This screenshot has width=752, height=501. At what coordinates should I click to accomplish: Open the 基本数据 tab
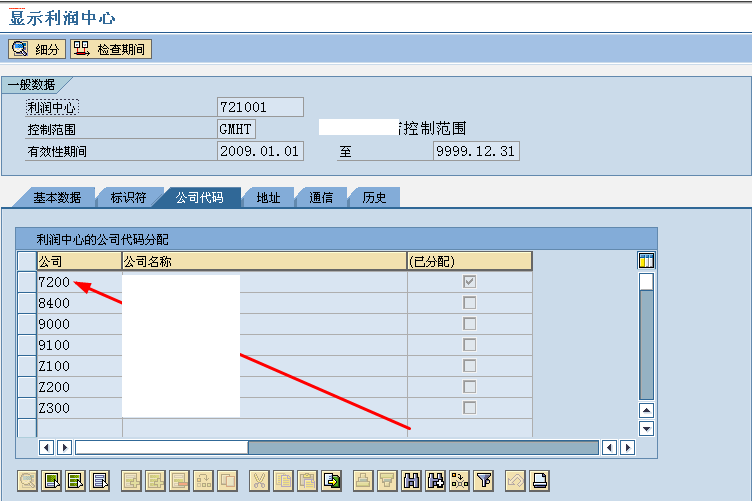tap(57, 198)
